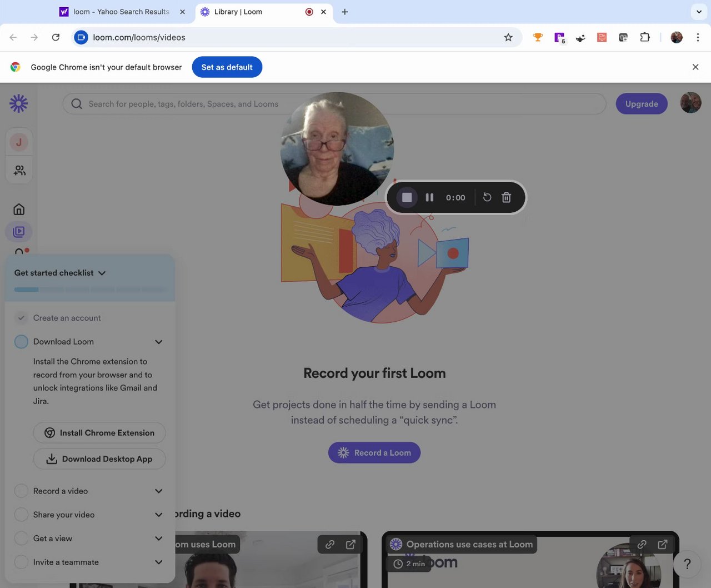
Task: View site information icon in address bar
Action: 81,37
